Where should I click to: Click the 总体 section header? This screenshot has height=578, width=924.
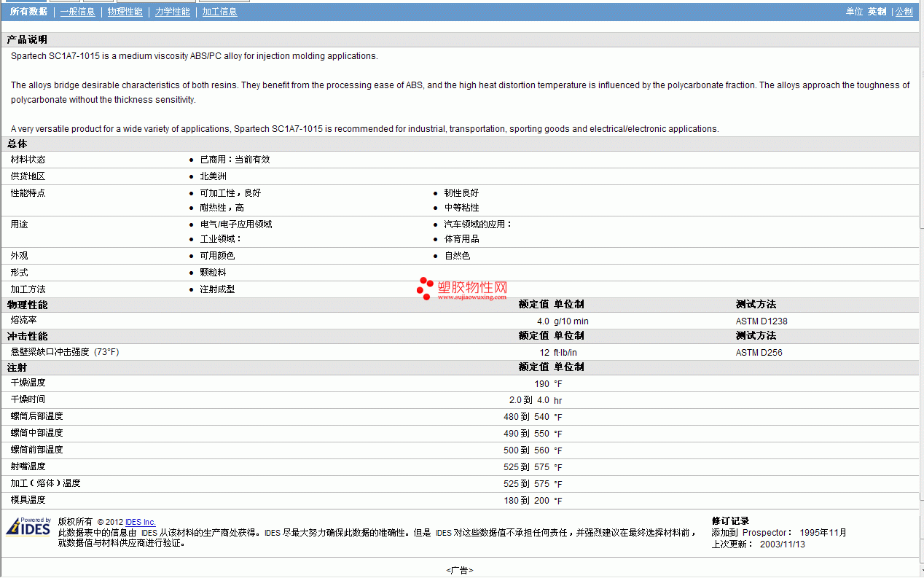[17, 144]
